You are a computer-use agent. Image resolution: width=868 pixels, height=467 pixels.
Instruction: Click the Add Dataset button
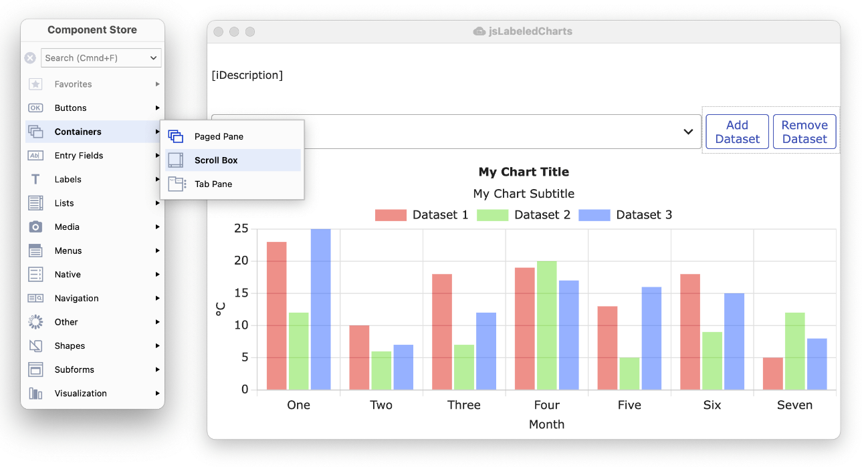point(737,132)
